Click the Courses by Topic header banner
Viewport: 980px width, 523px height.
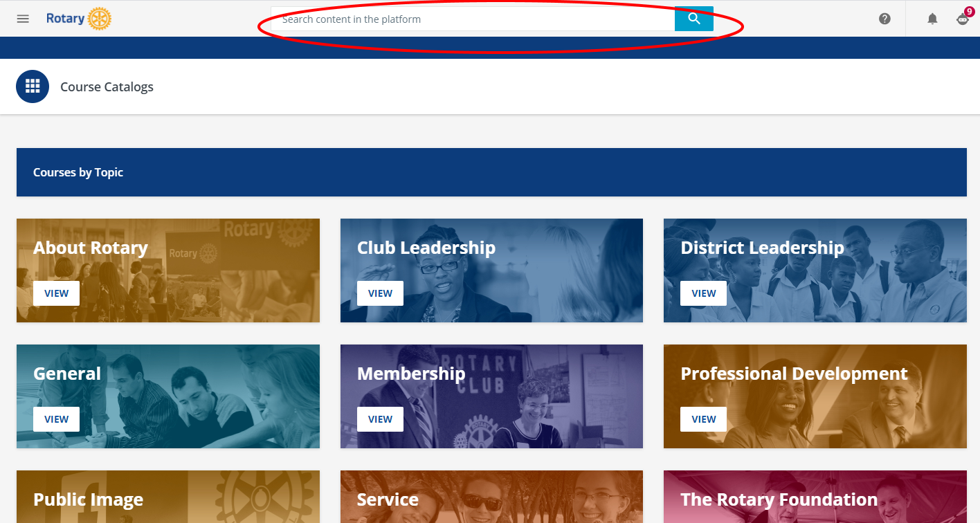491,172
